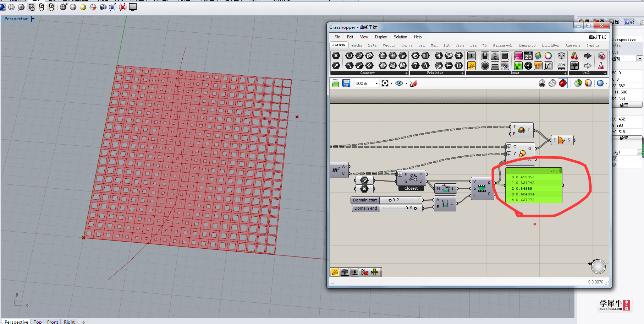Toggle the sketch markov widget at bottom
The height and width of the screenshot is (324, 644).
pos(335,272)
